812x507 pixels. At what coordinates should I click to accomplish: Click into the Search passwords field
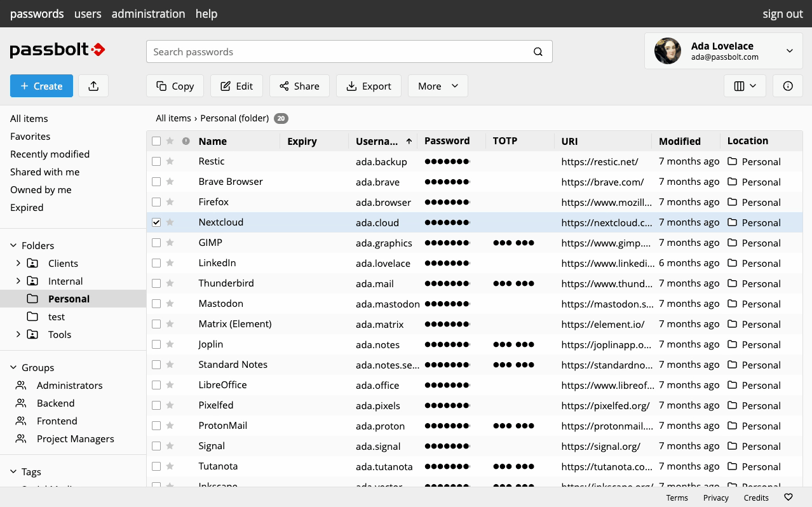pyautogui.click(x=337, y=52)
